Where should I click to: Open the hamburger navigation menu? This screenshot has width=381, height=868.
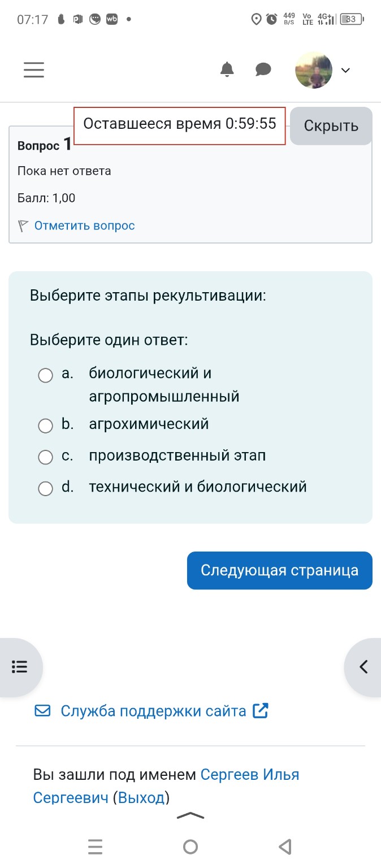(x=33, y=70)
